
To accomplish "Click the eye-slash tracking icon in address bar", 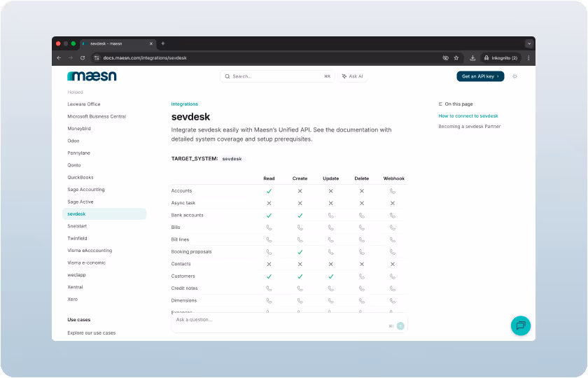I will point(445,57).
